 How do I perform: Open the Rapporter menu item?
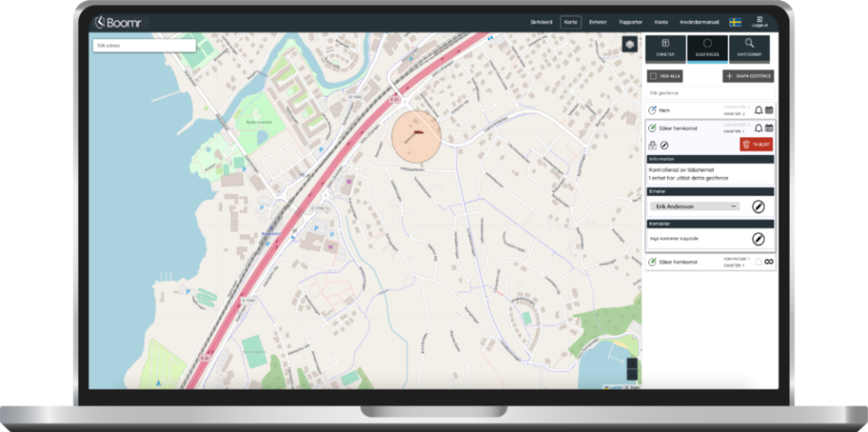pos(631,22)
